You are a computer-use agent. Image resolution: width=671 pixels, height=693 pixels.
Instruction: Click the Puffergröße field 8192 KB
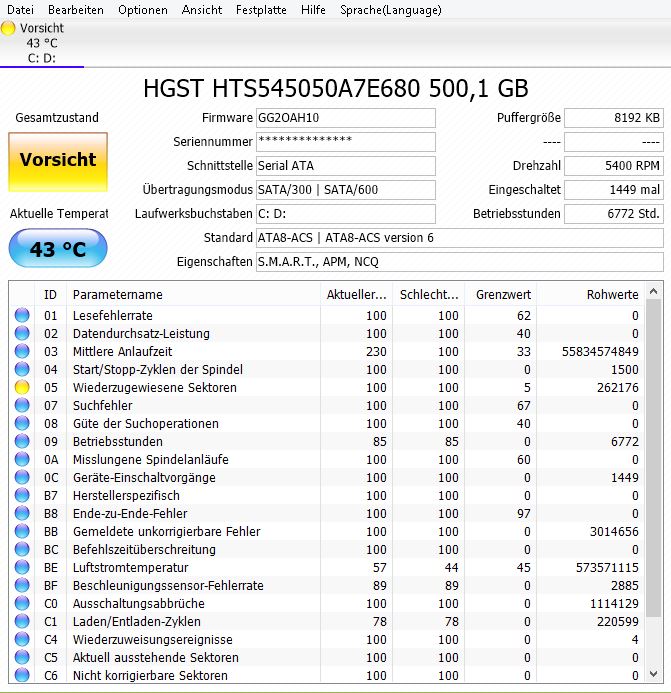[614, 118]
